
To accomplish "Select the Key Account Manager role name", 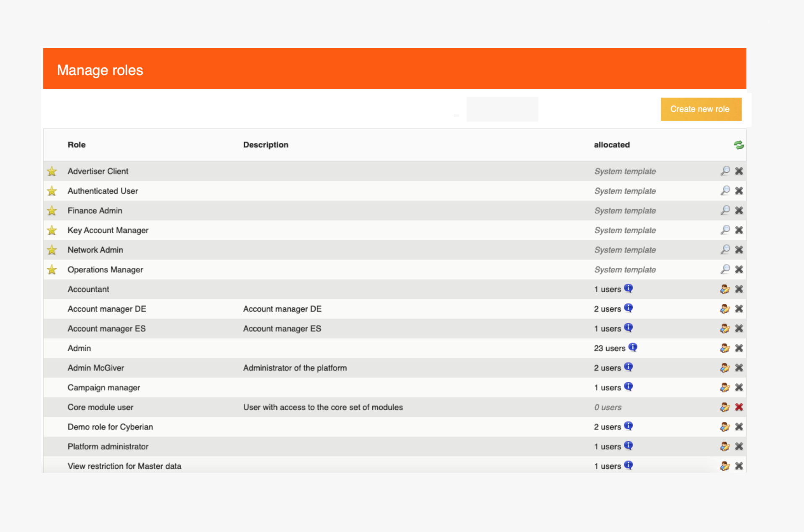I will pyautogui.click(x=108, y=230).
